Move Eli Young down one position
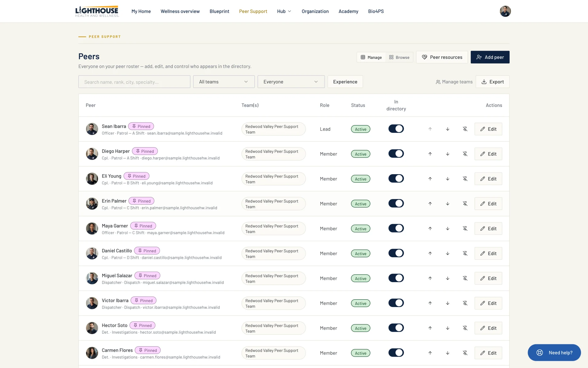Viewport: 588px width, 368px height. pyautogui.click(x=447, y=179)
